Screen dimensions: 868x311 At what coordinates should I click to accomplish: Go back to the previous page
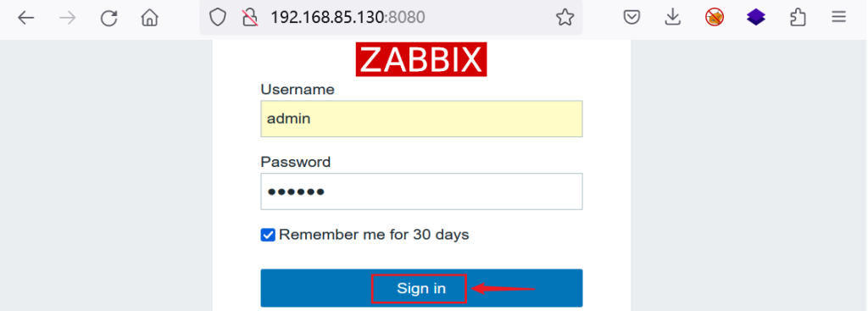tap(26, 19)
